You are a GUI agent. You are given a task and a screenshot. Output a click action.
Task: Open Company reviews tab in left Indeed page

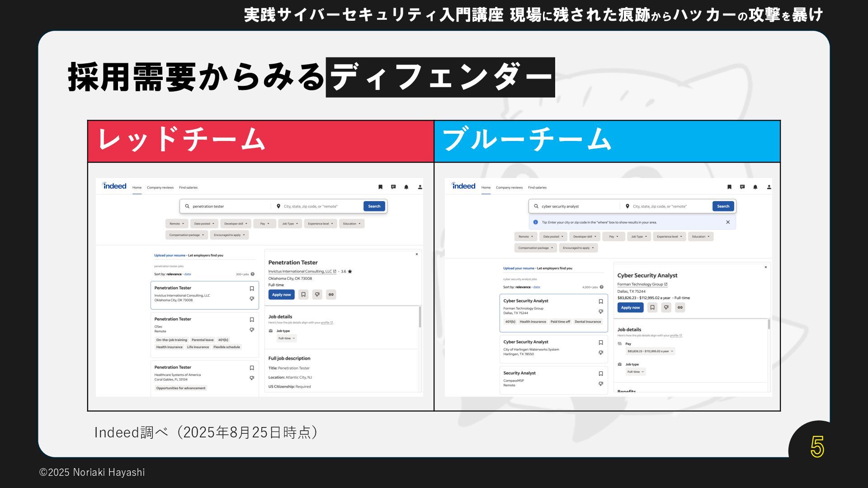[160, 188]
